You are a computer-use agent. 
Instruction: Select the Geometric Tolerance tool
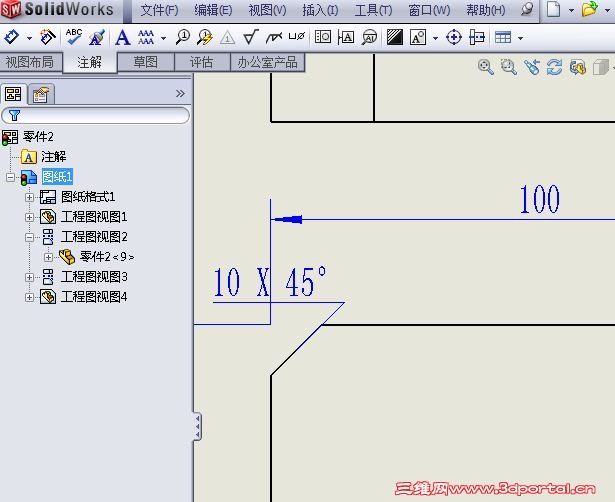(x=323, y=37)
